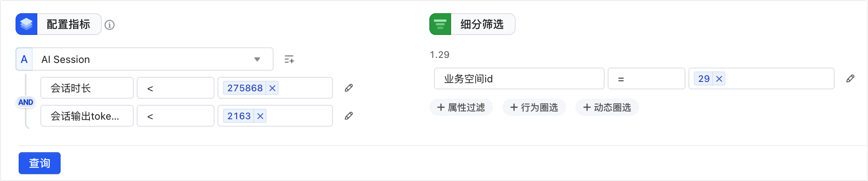Click the blue layers 配置指标 icon
The height and width of the screenshot is (181, 868).
click(26, 24)
